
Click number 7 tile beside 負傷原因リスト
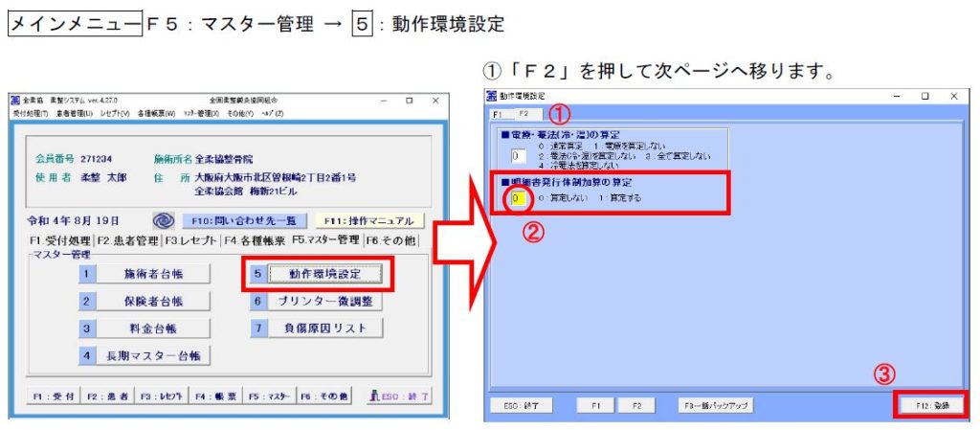257,328
